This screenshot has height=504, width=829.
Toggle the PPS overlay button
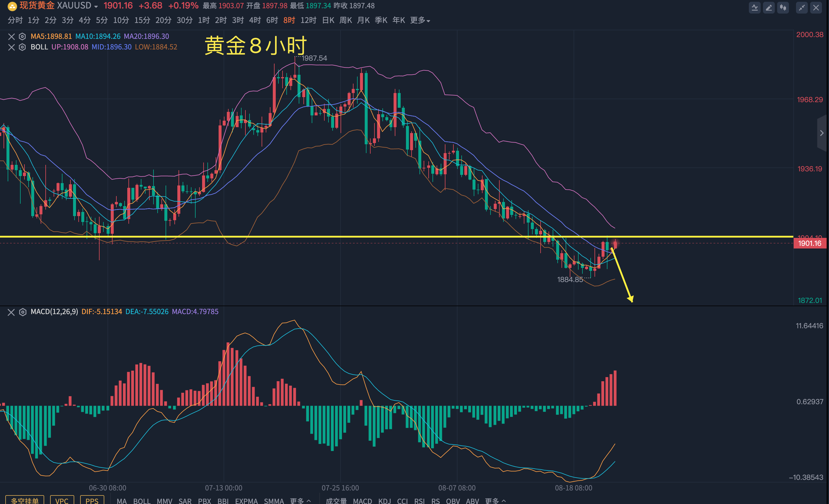[92, 500]
